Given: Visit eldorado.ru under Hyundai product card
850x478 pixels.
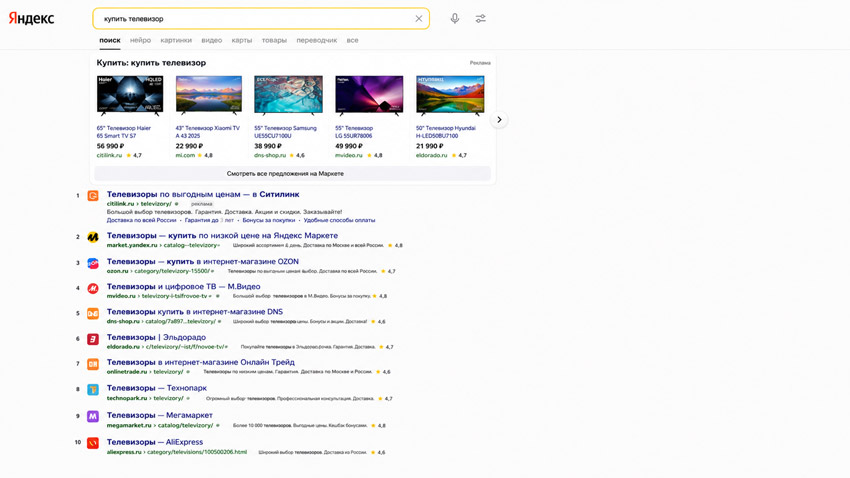Looking at the screenshot, I should click(432, 155).
